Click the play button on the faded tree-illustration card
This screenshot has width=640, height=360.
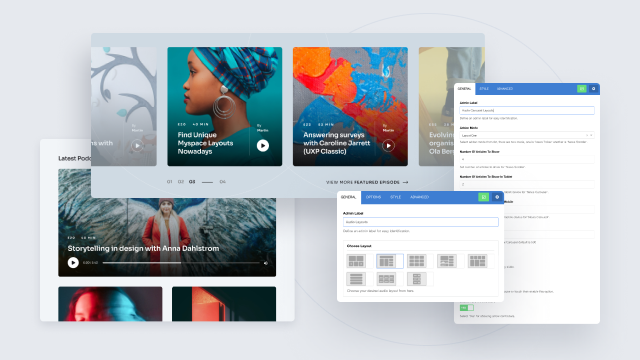click(x=137, y=145)
